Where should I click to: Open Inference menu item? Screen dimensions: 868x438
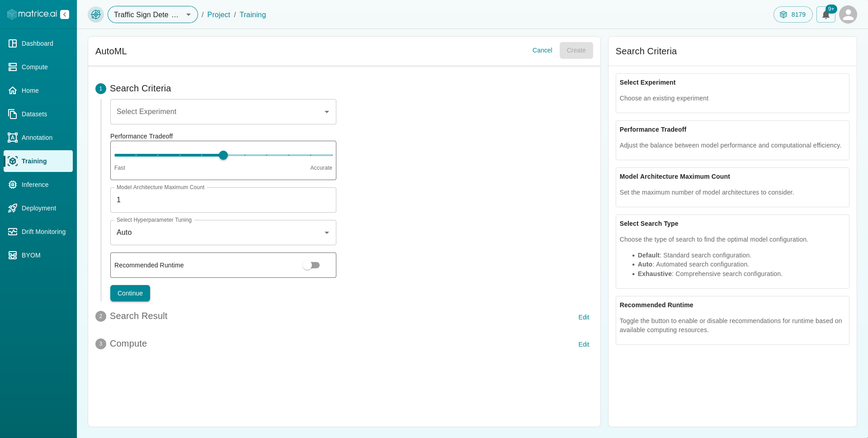38,185
